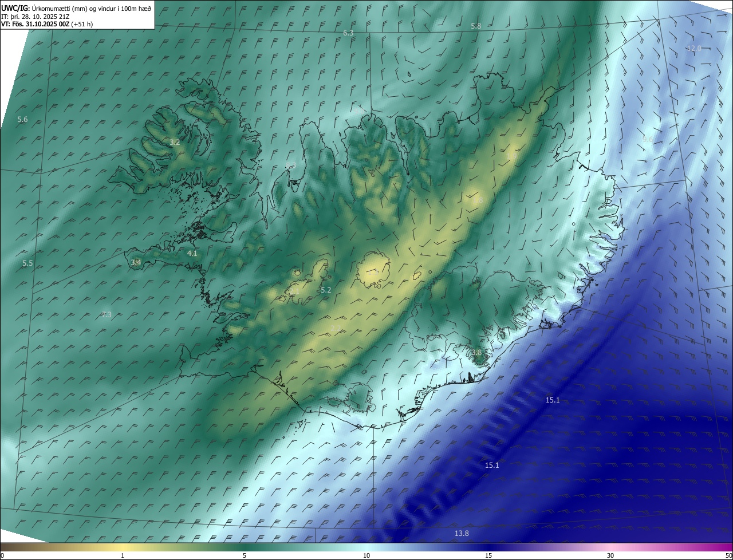Click the 1.8 value label in the yellow band

(x=478, y=200)
